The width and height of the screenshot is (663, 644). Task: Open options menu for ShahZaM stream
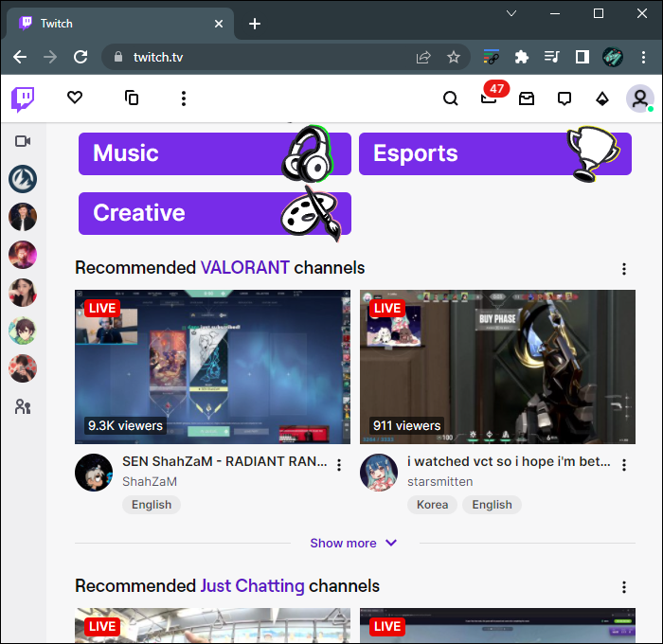pyautogui.click(x=339, y=465)
